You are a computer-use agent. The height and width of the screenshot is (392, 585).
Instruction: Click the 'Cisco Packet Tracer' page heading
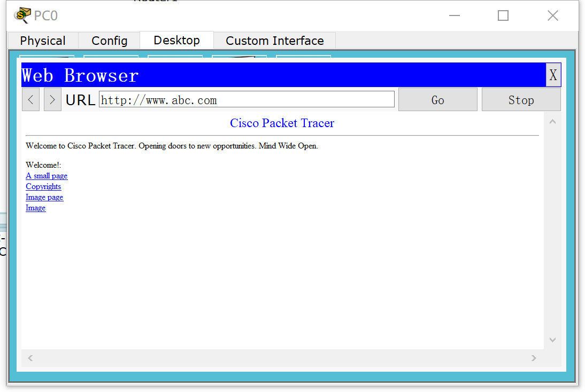click(282, 123)
